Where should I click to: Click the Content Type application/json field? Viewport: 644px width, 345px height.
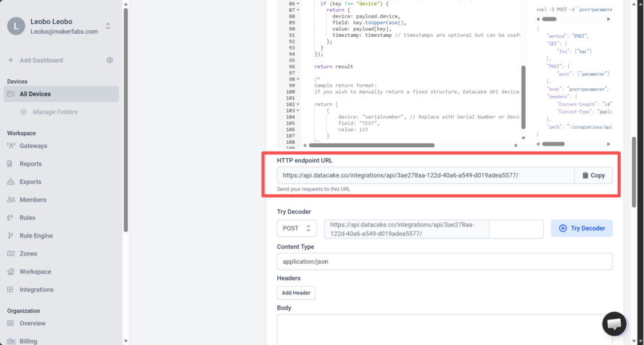[x=444, y=262]
